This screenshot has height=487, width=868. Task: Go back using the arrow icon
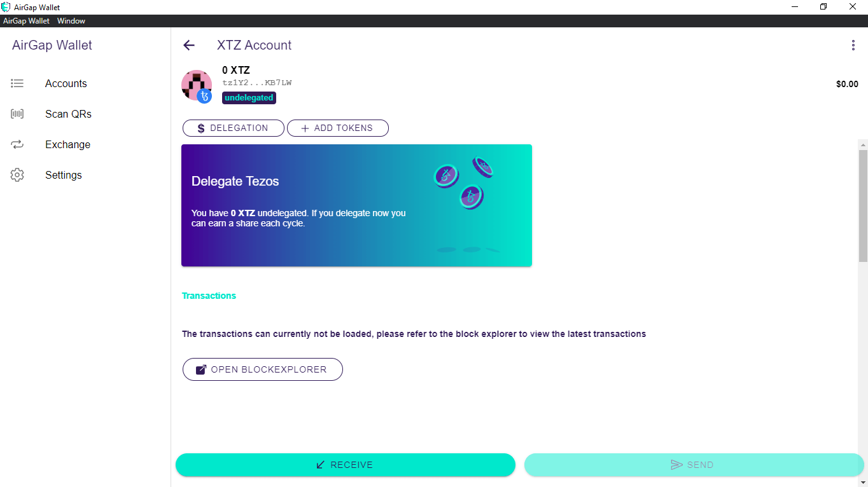189,45
